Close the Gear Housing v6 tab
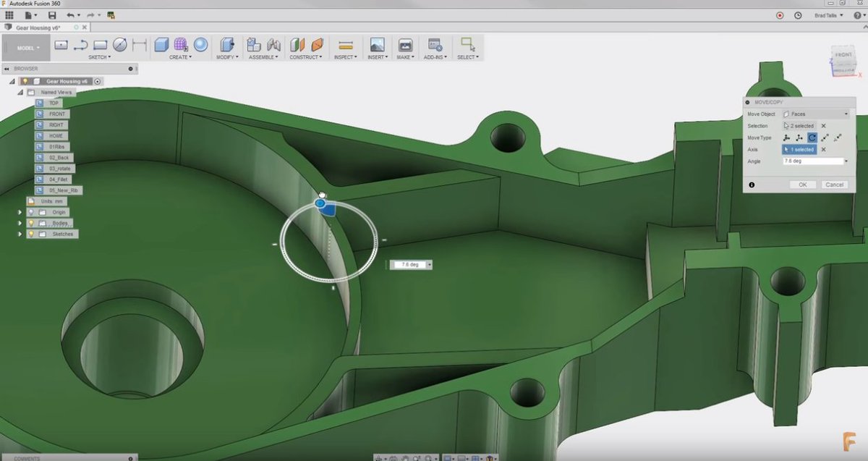Image resolution: width=868 pixels, height=461 pixels. click(86, 28)
